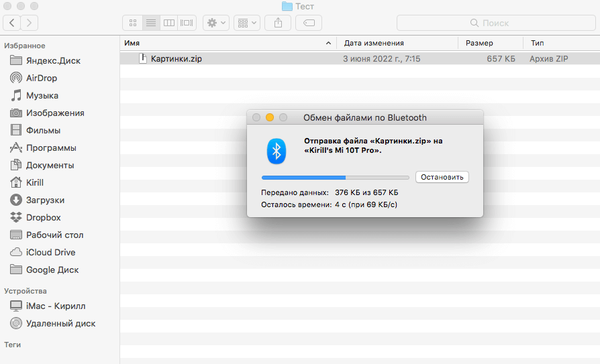This screenshot has height=364, width=600.
Task: Click the Bluetooth logo in dialog
Action: tap(277, 151)
